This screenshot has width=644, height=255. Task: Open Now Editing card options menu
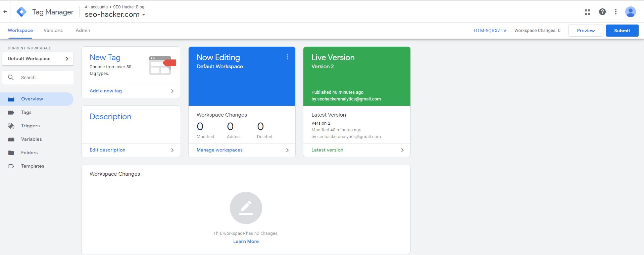click(x=287, y=57)
